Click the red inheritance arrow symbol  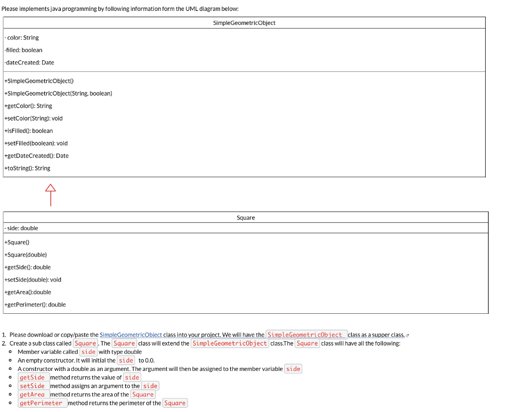coord(50,194)
